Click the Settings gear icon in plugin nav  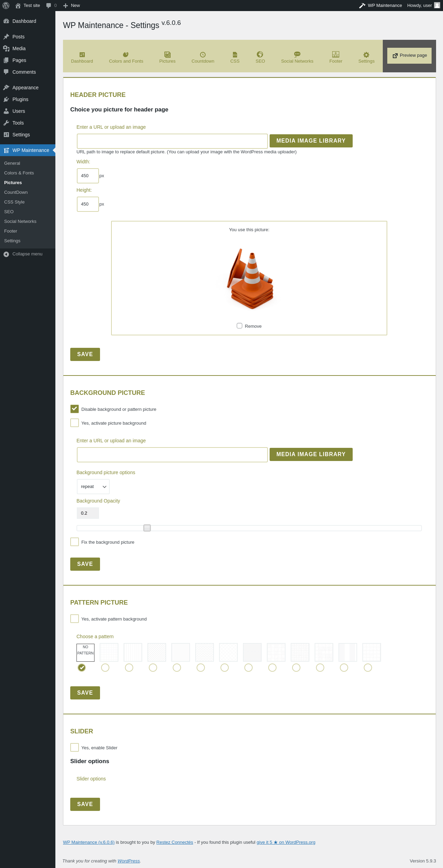point(367,54)
